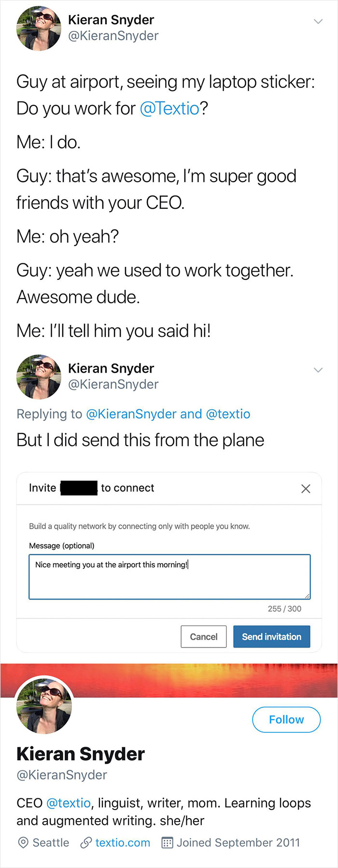Open the textio.com website link
The image size is (338, 868).
(x=123, y=843)
